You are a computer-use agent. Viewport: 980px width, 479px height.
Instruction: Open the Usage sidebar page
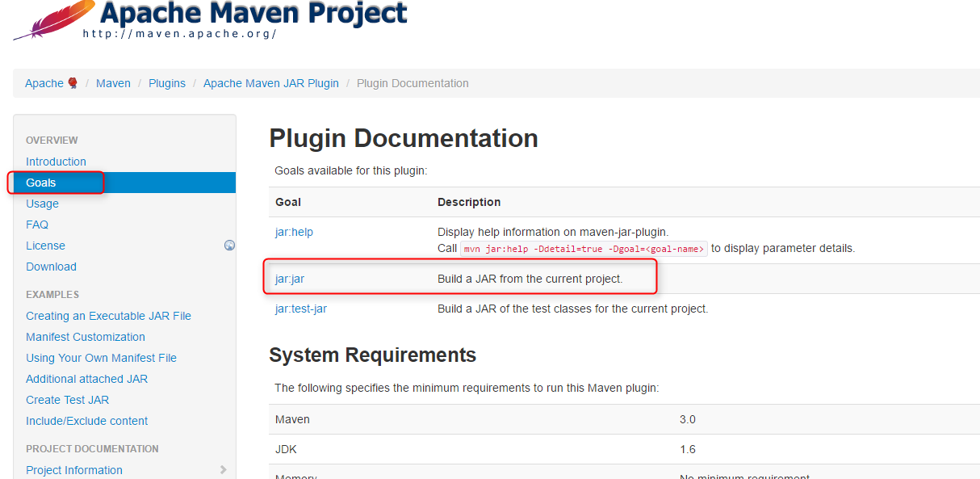42,204
